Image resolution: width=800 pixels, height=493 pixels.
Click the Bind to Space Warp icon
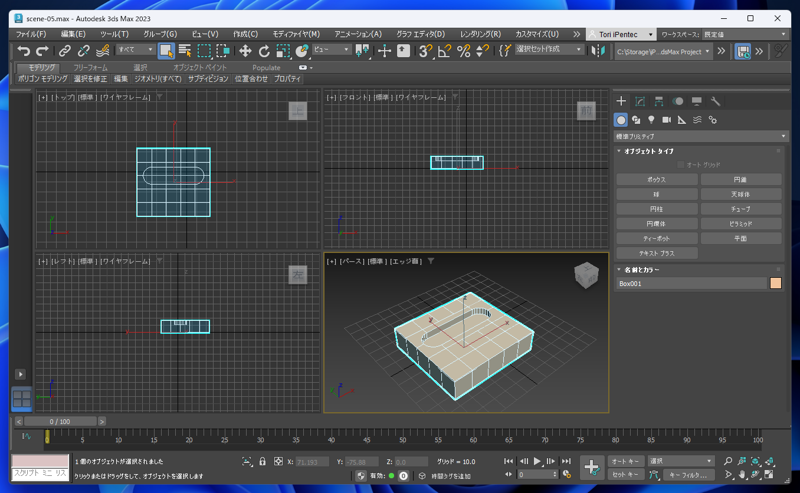(103, 51)
